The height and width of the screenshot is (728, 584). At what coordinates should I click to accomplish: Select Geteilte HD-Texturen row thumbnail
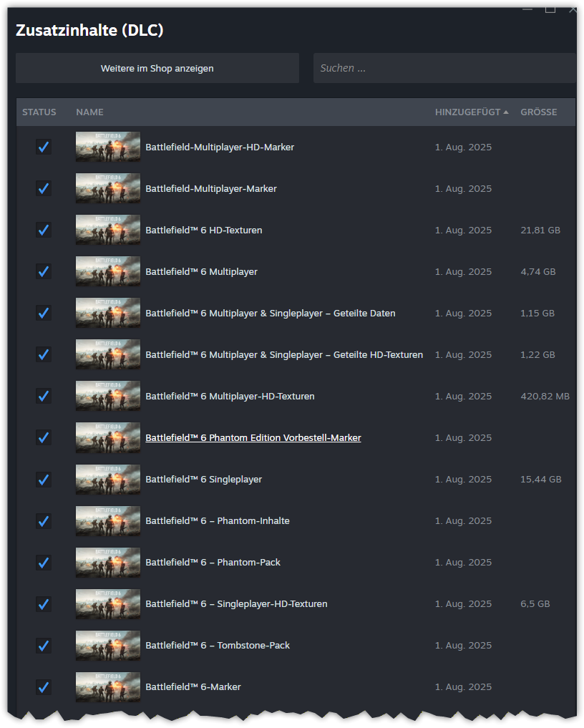pyautogui.click(x=107, y=354)
